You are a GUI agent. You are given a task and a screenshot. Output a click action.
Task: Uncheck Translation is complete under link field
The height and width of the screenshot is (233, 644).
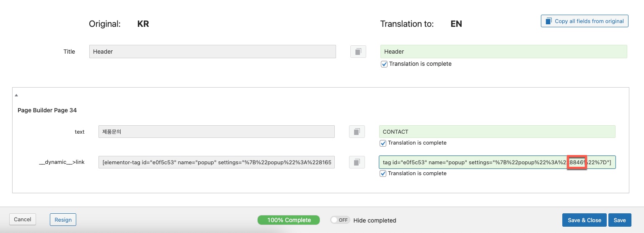pos(383,173)
